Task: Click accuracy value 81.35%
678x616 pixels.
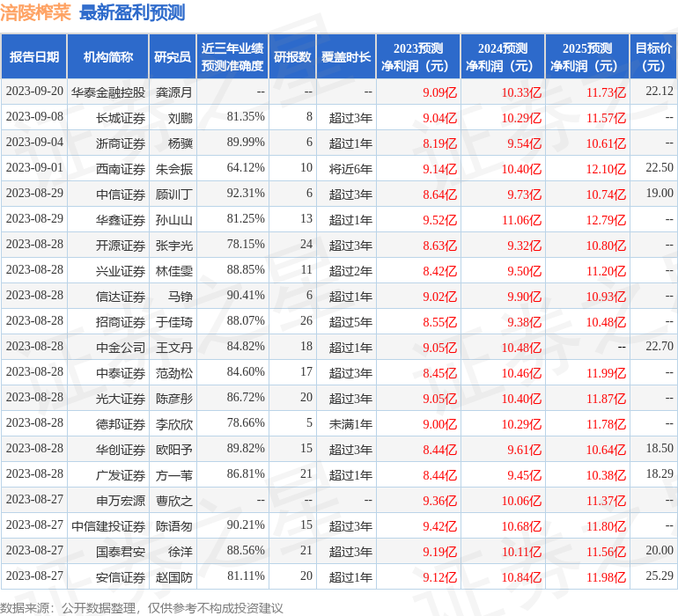Action: point(246,117)
